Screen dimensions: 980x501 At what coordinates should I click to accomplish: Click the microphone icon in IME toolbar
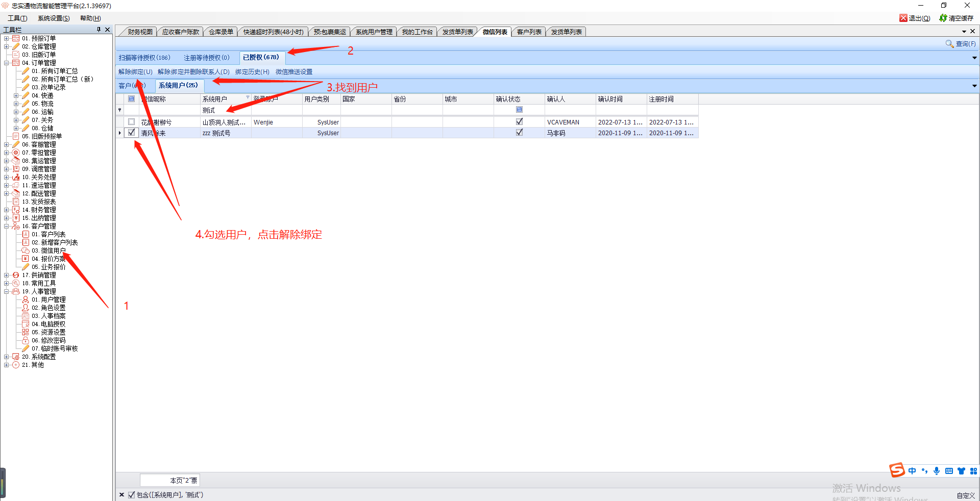(x=936, y=471)
